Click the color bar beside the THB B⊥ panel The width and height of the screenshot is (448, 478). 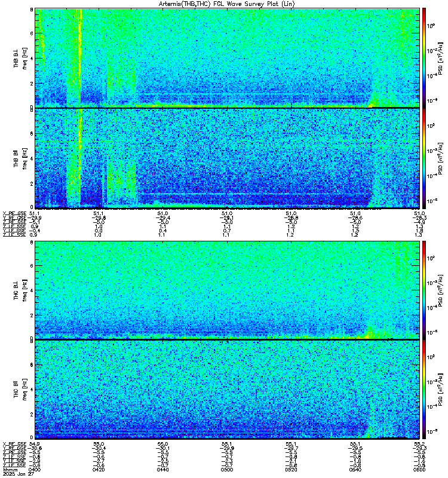[424, 58]
